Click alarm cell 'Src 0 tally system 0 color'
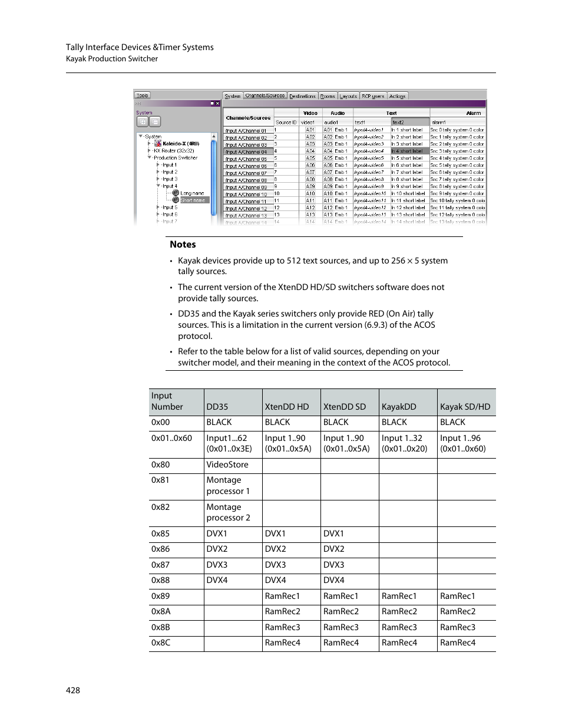The height and width of the screenshot is (728, 562). (458, 130)
